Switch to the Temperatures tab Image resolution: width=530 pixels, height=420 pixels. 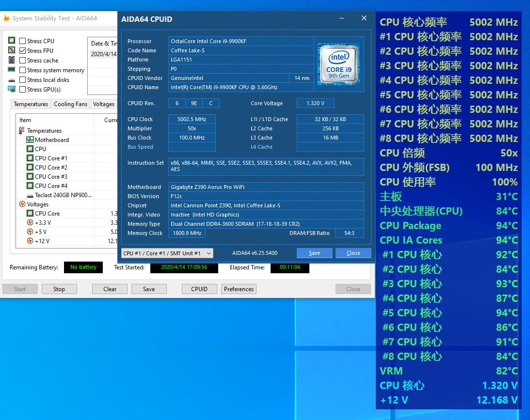pos(31,104)
